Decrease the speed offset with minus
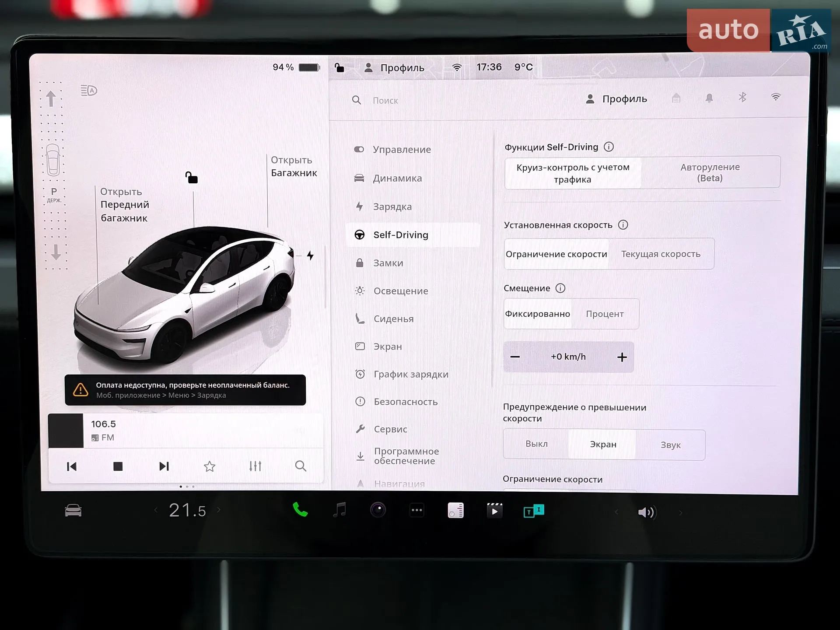This screenshot has height=630, width=840. click(x=515, y=357)
